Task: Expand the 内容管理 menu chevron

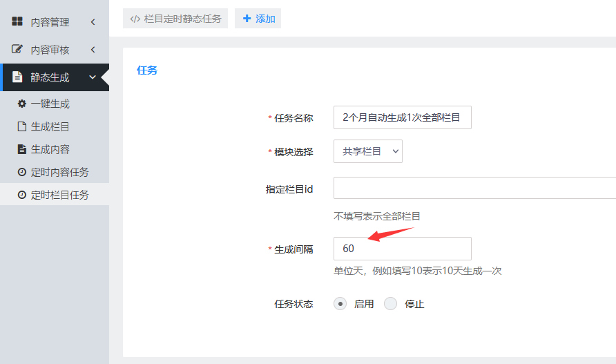Action: click(93, 22)
